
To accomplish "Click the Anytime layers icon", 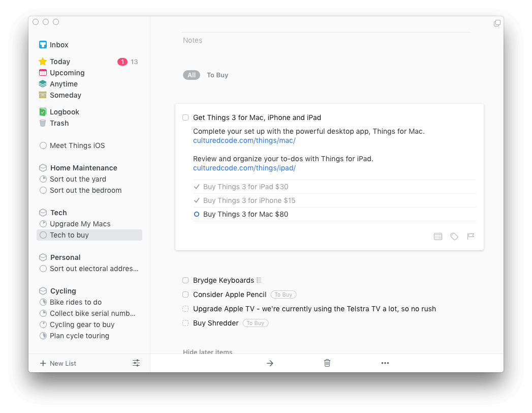I will 43,84.
